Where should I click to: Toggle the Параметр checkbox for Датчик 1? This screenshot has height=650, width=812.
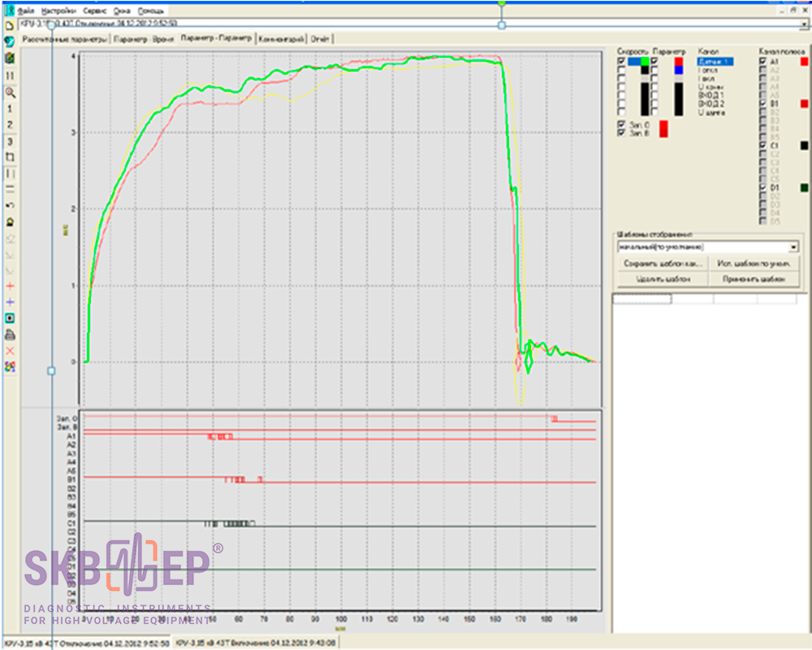point(654,62)
